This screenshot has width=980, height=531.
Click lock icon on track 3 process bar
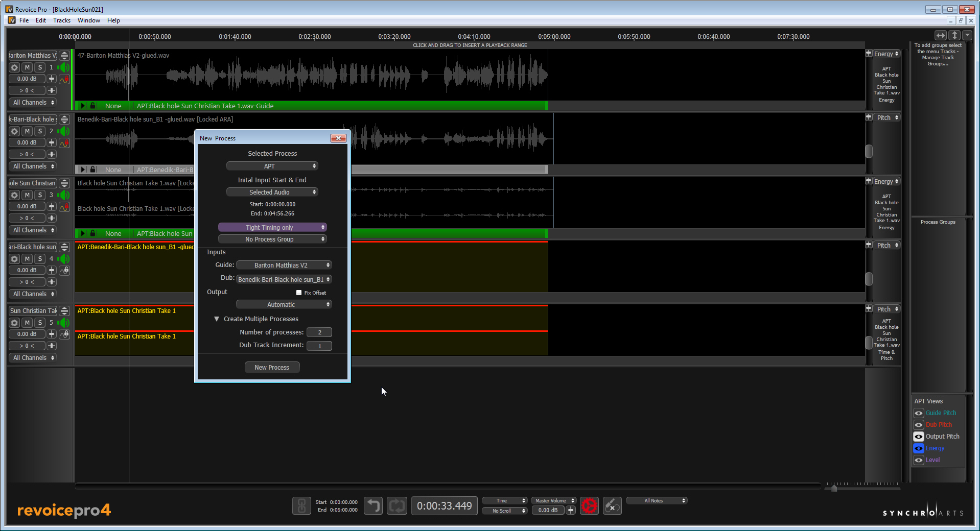click(x=92, y=233)
